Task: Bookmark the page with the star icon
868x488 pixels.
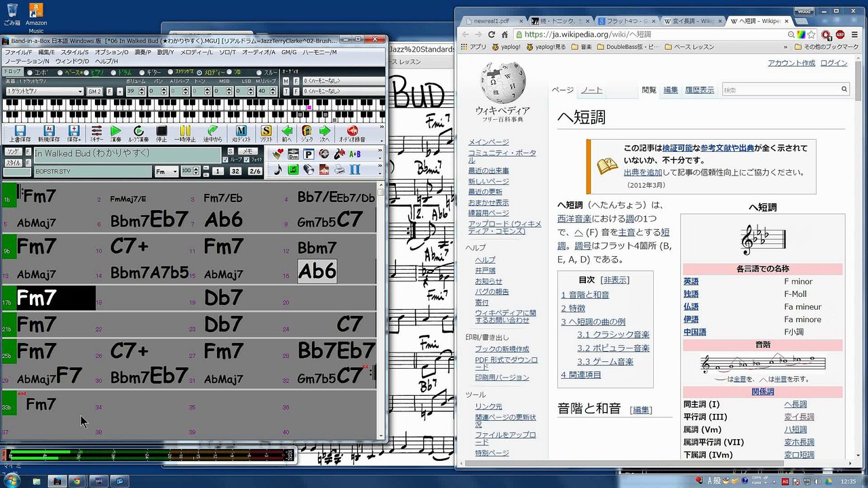Action: 811,35
